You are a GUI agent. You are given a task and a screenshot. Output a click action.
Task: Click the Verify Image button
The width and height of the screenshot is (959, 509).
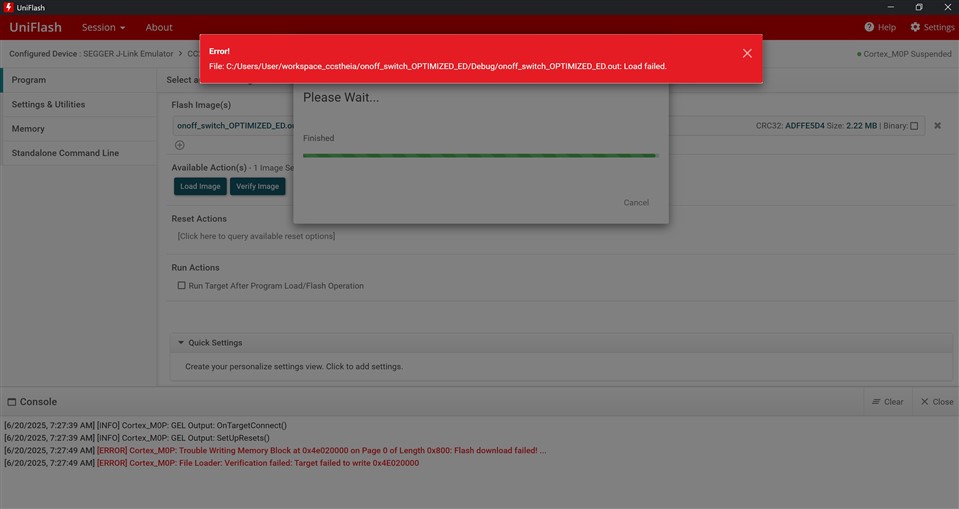[257, 187]
